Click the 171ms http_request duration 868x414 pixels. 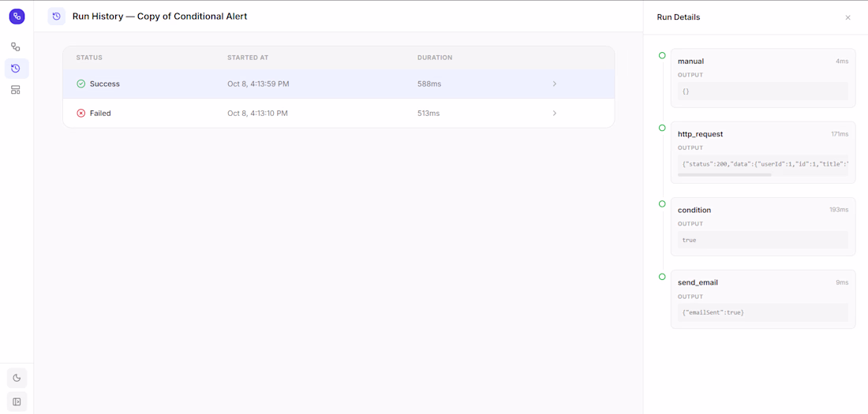(x=840, y=134)
